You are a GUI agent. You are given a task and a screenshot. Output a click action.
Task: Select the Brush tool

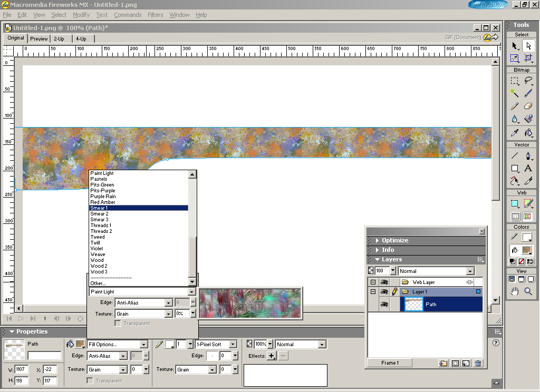point(528,93)
